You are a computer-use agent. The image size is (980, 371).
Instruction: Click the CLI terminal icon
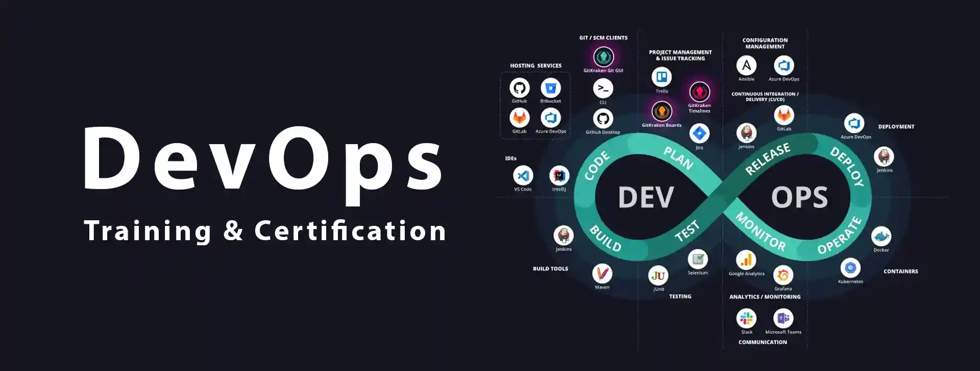603,88
